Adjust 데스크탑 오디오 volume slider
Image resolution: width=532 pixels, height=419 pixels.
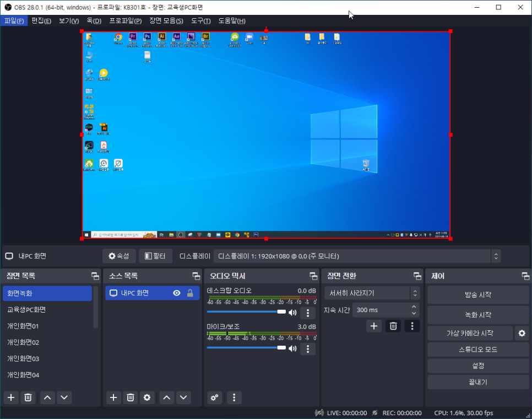pyautogui.click(x=246, y=311)
